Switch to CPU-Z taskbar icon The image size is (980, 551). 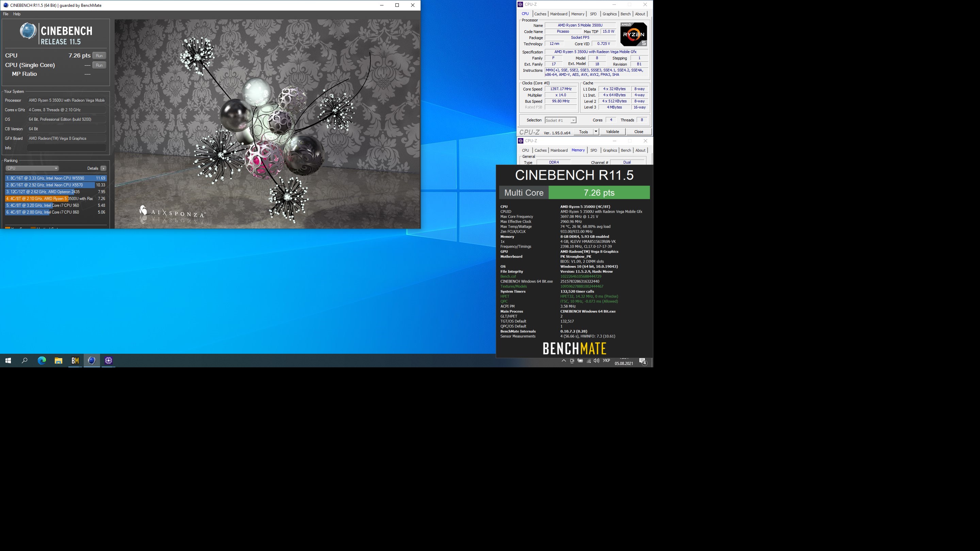coord(109,361)
